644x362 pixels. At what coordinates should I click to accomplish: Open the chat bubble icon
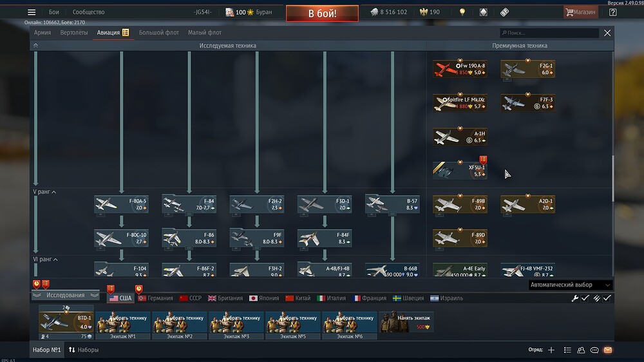point(594,350)
